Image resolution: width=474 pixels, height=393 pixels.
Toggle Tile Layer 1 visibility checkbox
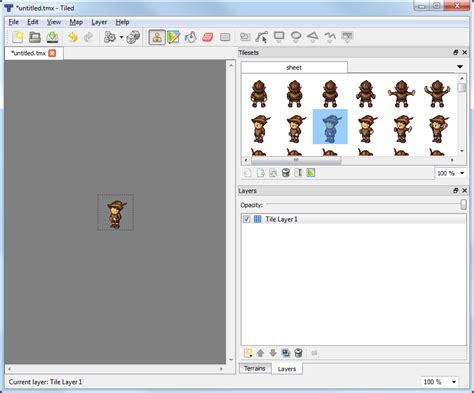point(247,219)
